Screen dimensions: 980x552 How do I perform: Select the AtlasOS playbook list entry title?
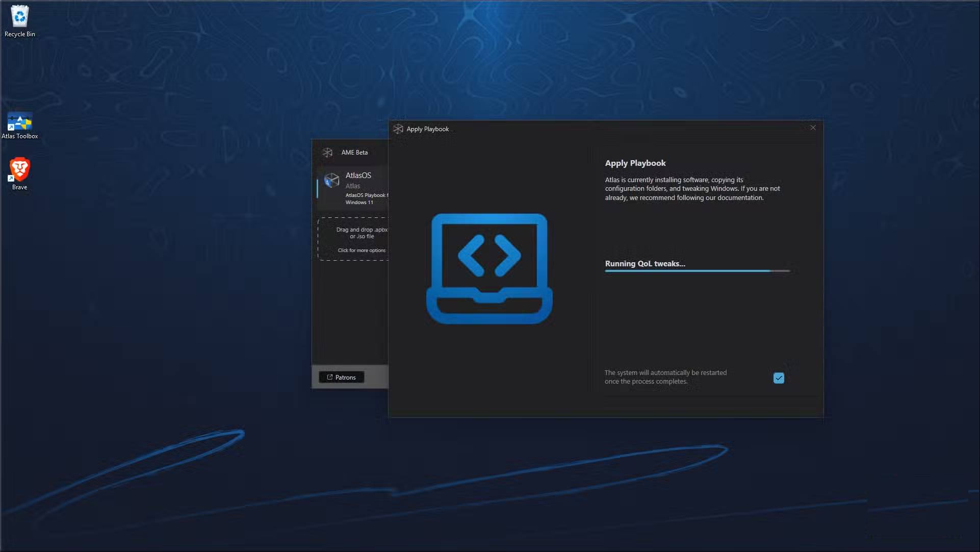pos(358,175)
